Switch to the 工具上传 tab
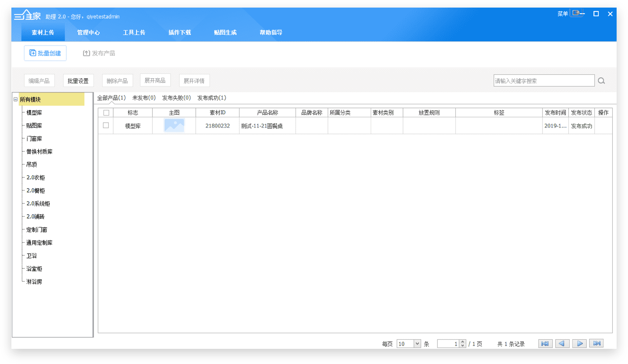This screenshot has width=628, height=364. point(134,33)
